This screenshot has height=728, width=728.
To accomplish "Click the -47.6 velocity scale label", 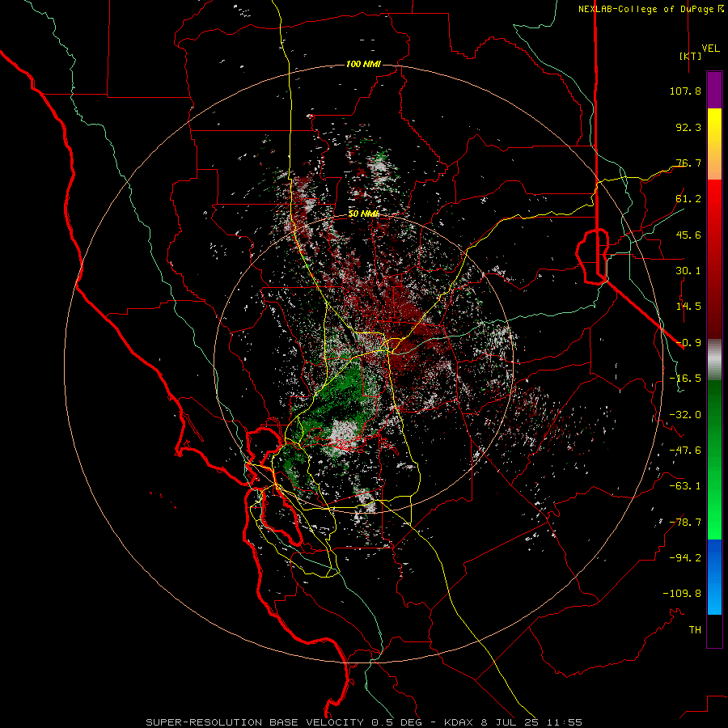I will [x=685, y=451].
